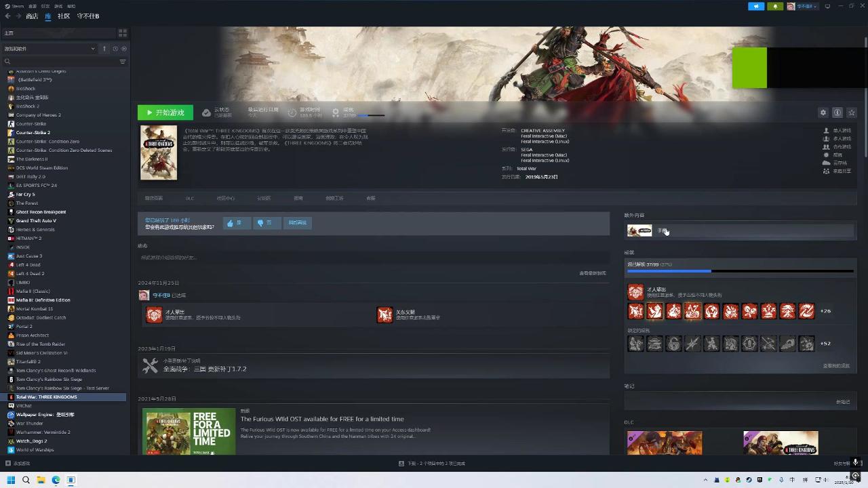868x488 pixels.
Task: Select Rise of the Tomb Raider
Action: (x=39, y=344)
